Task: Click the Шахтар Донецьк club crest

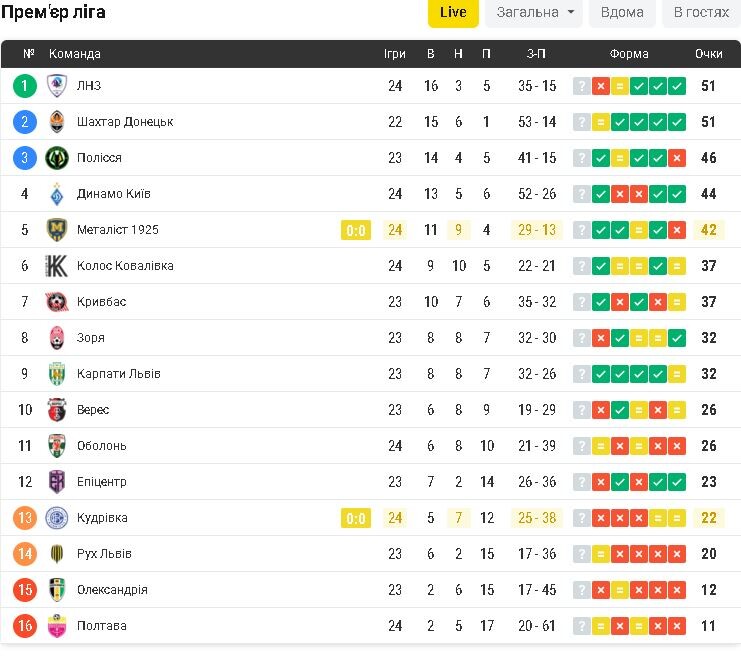Action: [x=57, y=122]
